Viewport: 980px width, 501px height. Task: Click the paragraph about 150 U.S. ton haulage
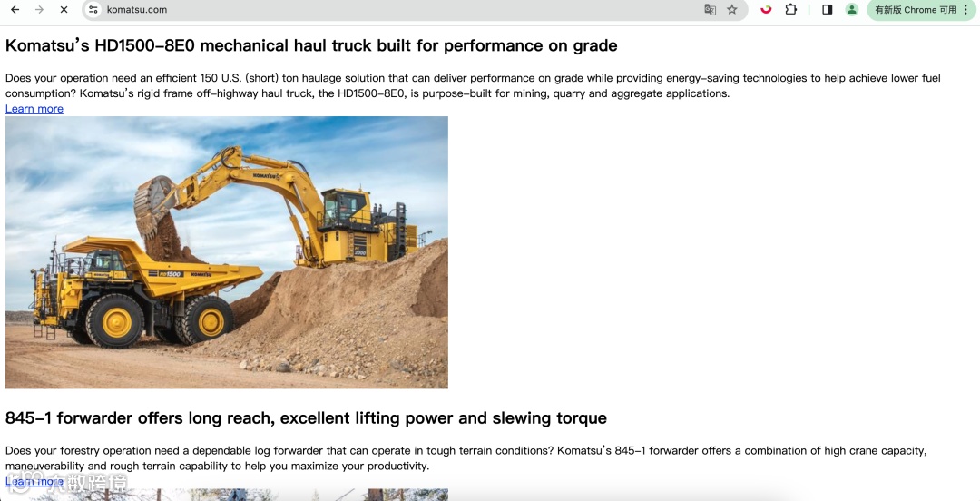point(473,85)
